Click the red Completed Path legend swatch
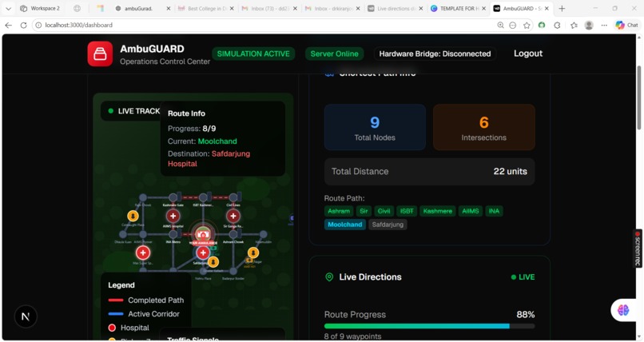The width and height of the screenshot is (644, 342). pyautogui.click(x=115, y=300)
